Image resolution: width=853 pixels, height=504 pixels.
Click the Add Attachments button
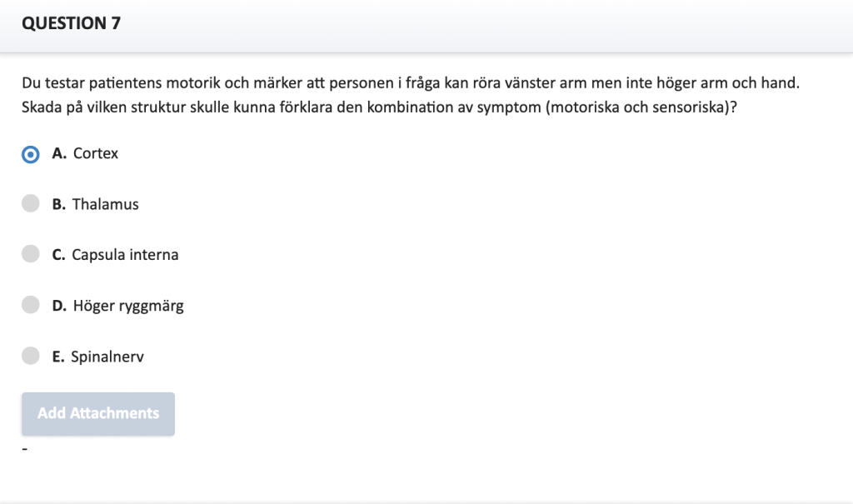click(98, 414)
